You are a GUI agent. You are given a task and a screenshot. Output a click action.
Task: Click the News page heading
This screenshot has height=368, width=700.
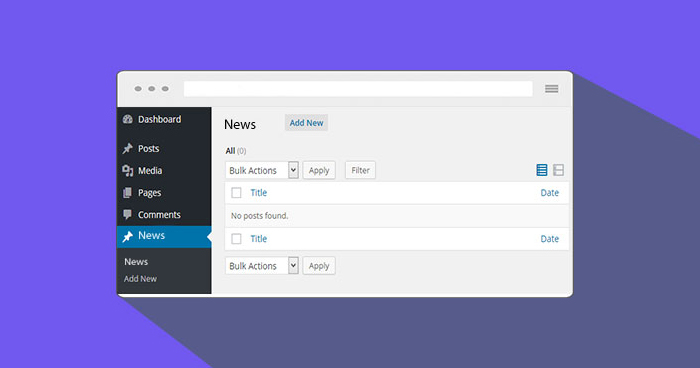coord(240,124)
